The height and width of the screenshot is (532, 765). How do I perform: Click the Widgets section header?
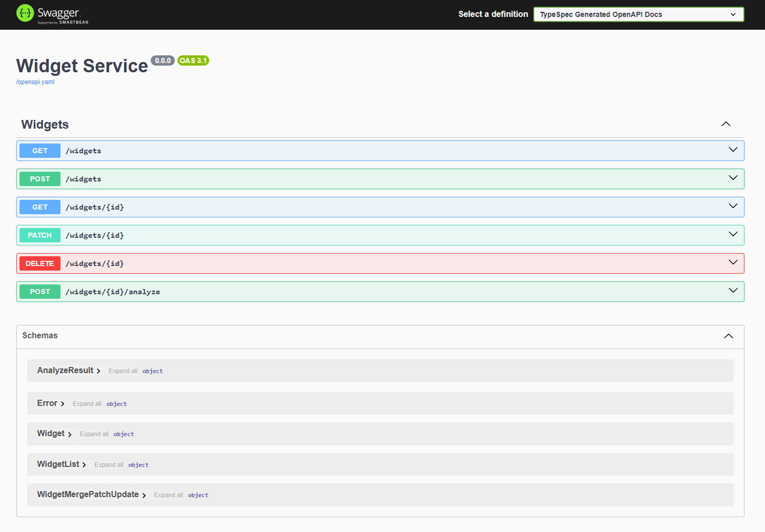click(45, 124)
